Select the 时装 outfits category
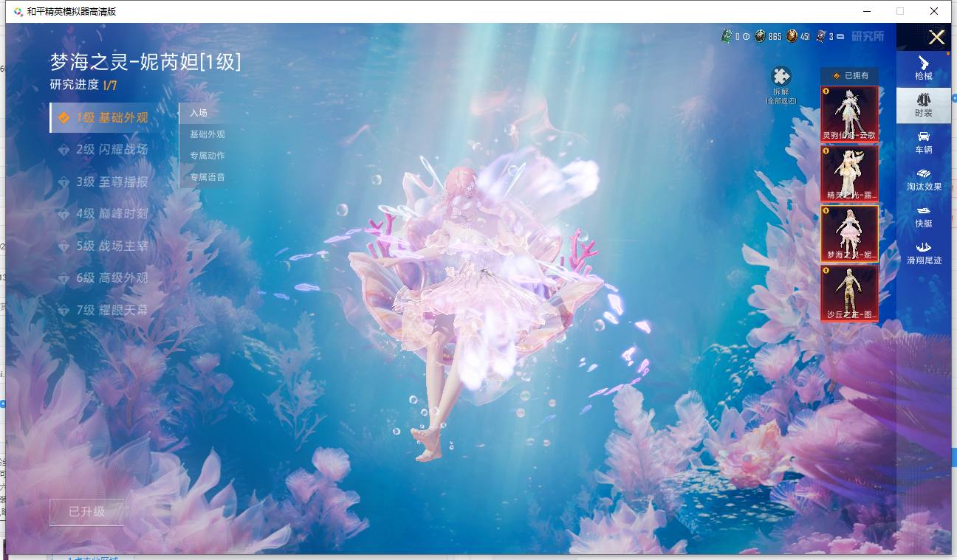957x560 pixels. tap(923, 105)
